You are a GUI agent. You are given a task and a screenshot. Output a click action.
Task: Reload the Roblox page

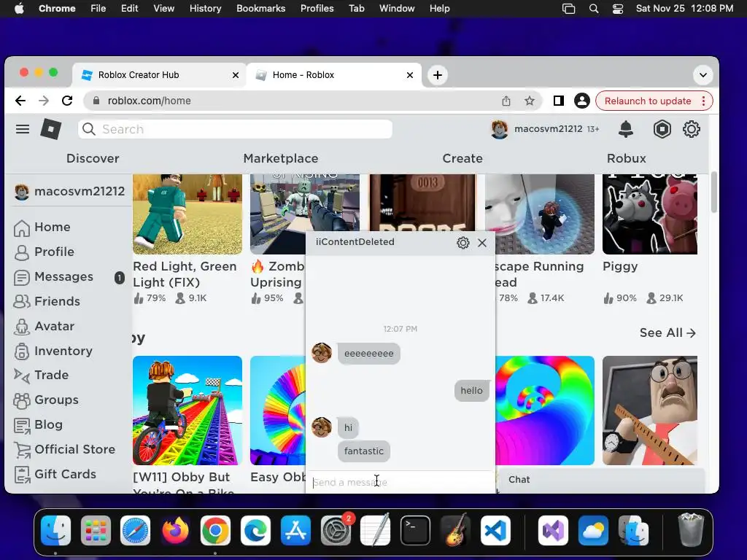pyautogui.click(x=67, y=101)
